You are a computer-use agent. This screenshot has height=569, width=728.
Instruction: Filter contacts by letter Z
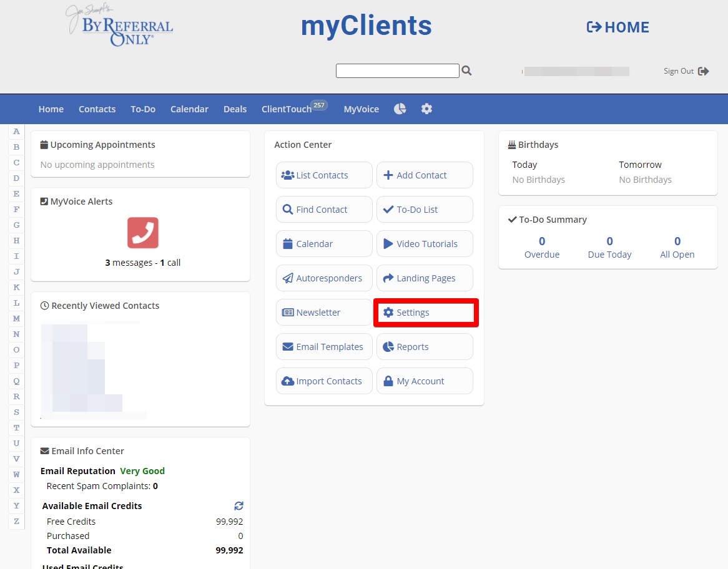pos(16,521)
